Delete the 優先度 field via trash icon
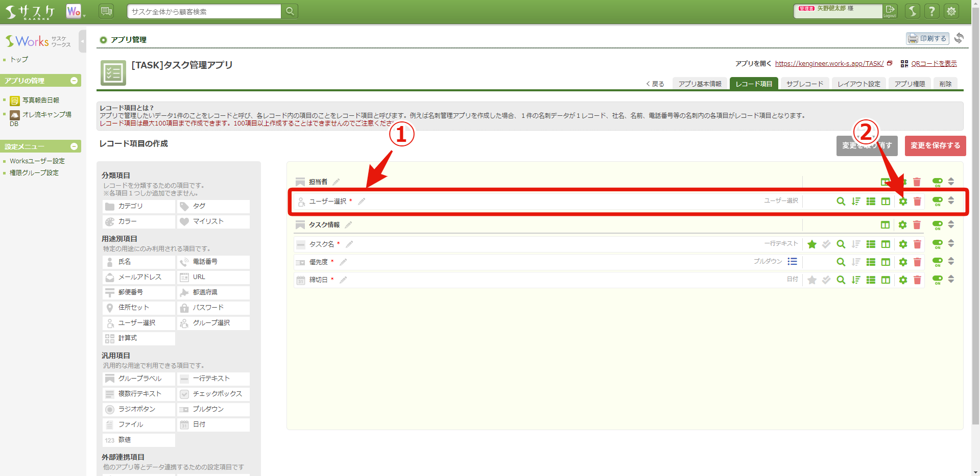The image size is (980, 476). point(917,262)
